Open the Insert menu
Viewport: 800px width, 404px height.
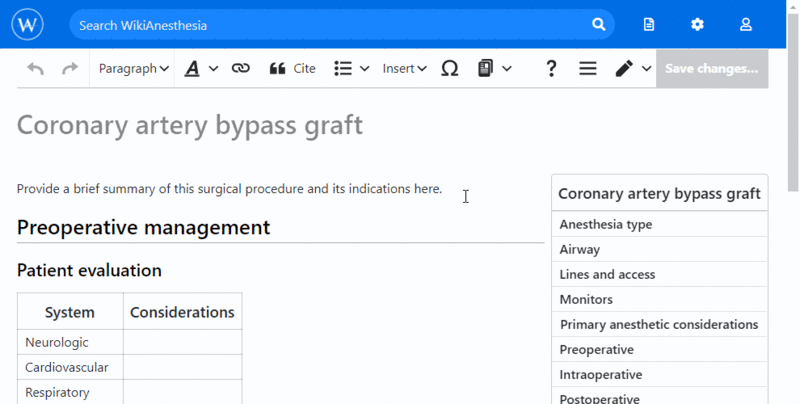pos(404,68)
